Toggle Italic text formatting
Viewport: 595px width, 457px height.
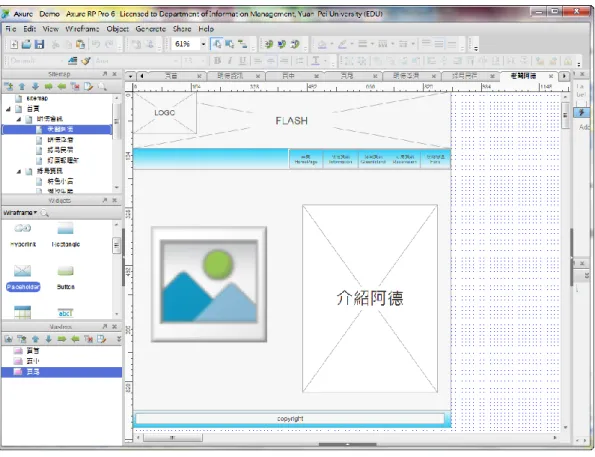pyautogui.click(x=230, y=61)
